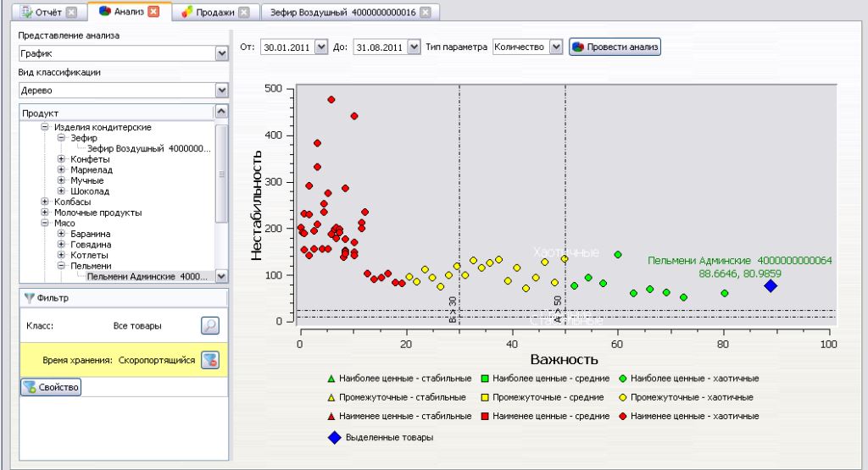This screenshot has height=470, width=868.
Task: Open Представление анализа dropdown showing График
Action: [221, 53]
